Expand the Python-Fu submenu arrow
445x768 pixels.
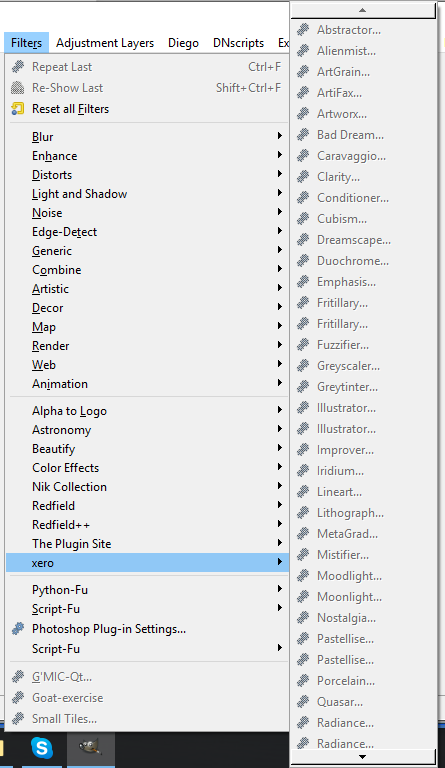[x=280, y=589]
